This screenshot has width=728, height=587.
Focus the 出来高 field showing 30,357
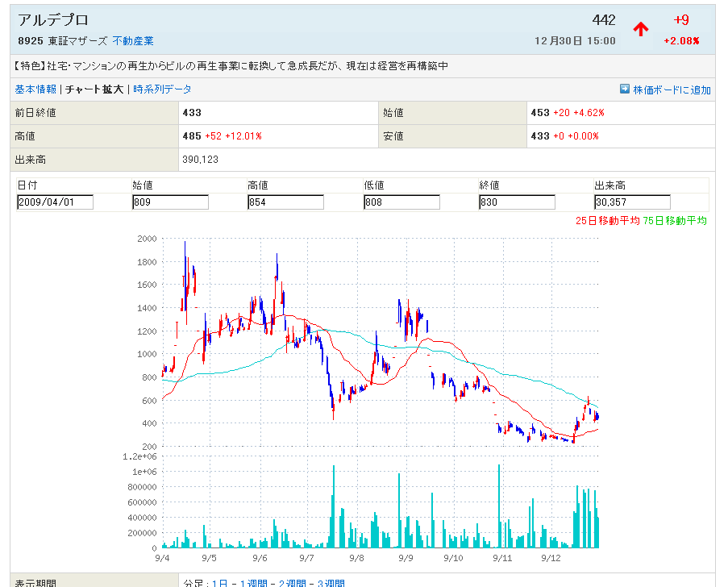pyautogui.click(x=632, y=202)
